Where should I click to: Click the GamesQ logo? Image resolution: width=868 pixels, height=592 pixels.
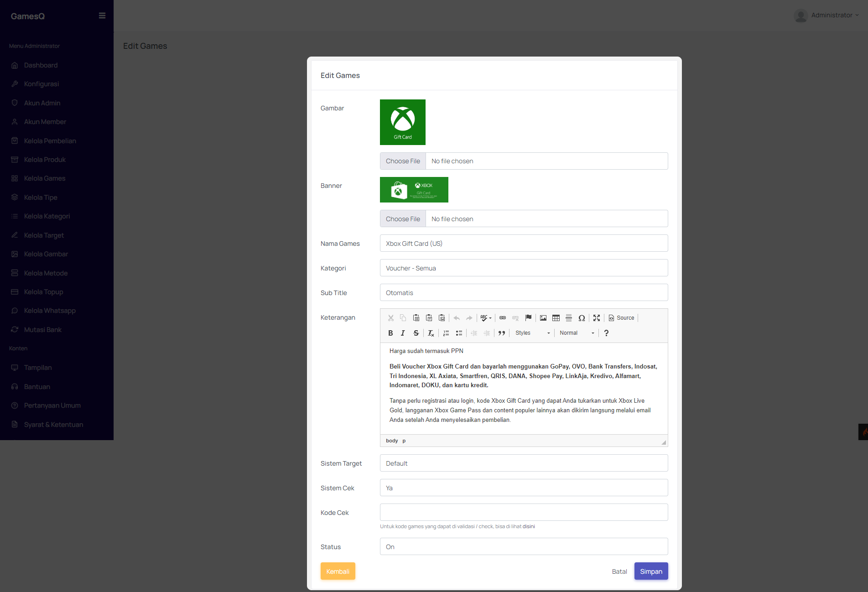(x=28, y=16)
